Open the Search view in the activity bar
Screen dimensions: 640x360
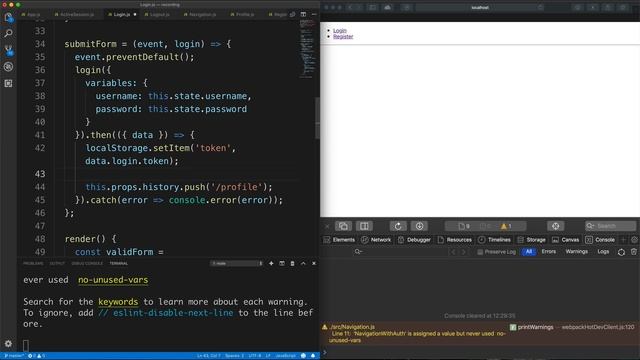click(8, 33)
